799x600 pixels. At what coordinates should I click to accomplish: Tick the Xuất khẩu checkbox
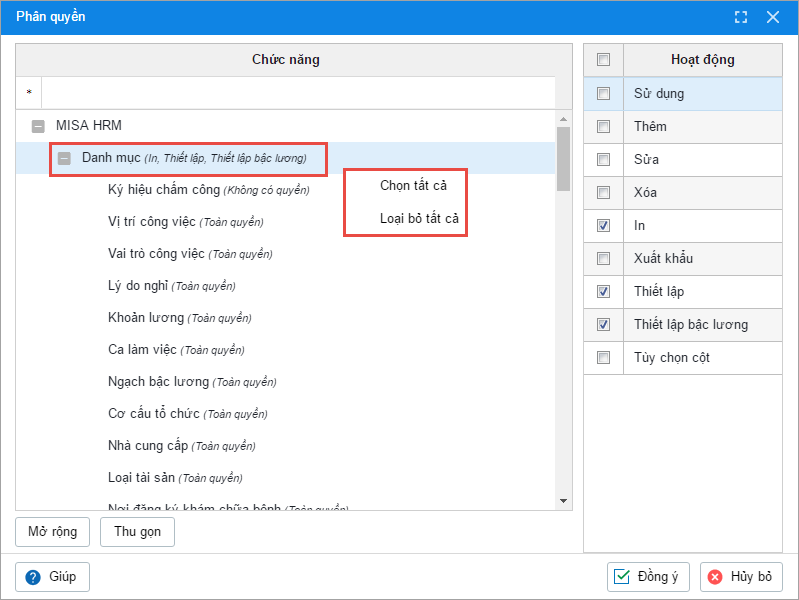point(603,259)
